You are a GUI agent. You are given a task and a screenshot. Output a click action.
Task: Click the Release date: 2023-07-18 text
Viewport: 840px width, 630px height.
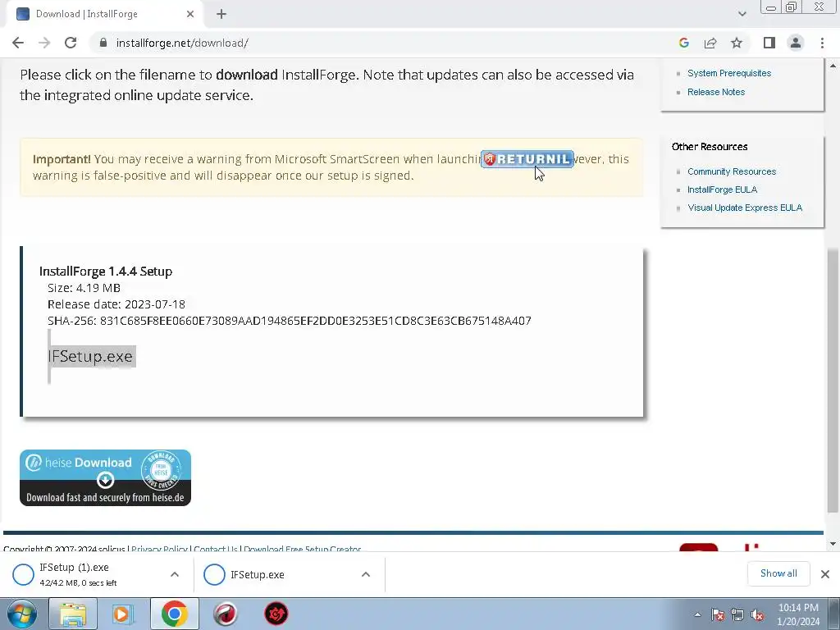tap(116, 304)
